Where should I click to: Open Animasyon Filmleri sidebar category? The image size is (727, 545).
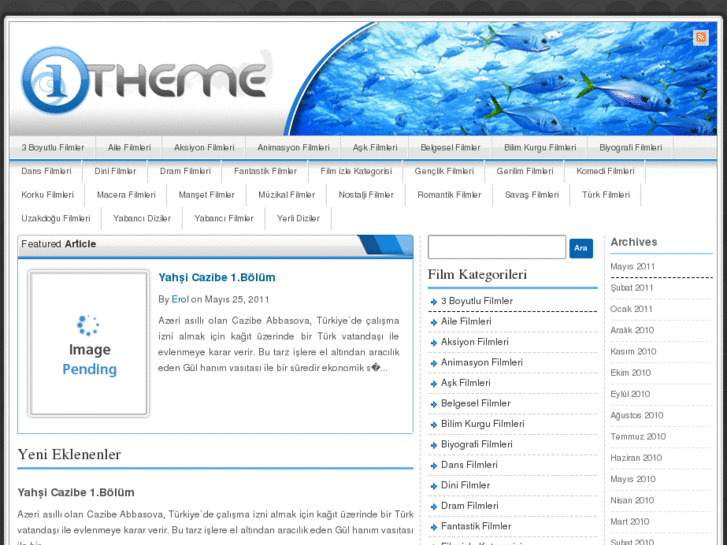(x=482, y=362)
